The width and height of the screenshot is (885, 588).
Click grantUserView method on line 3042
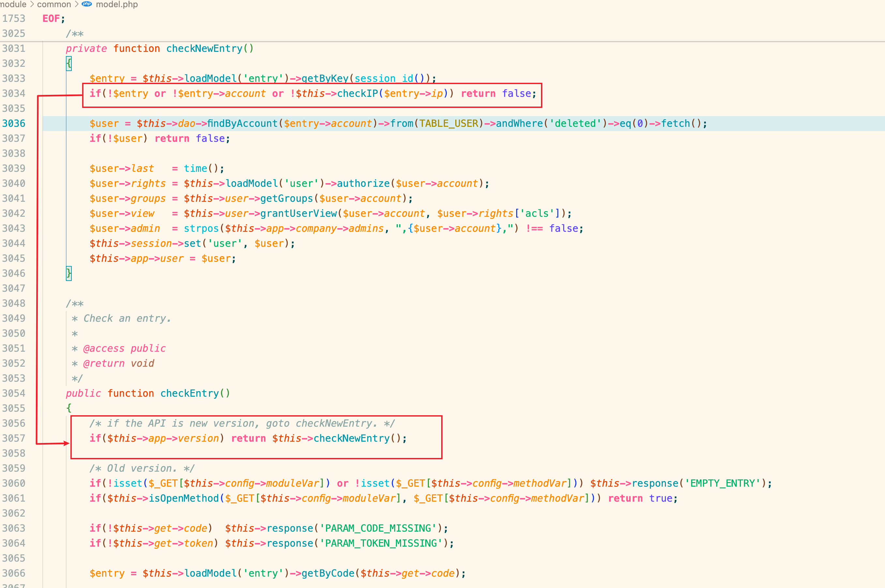299,213
